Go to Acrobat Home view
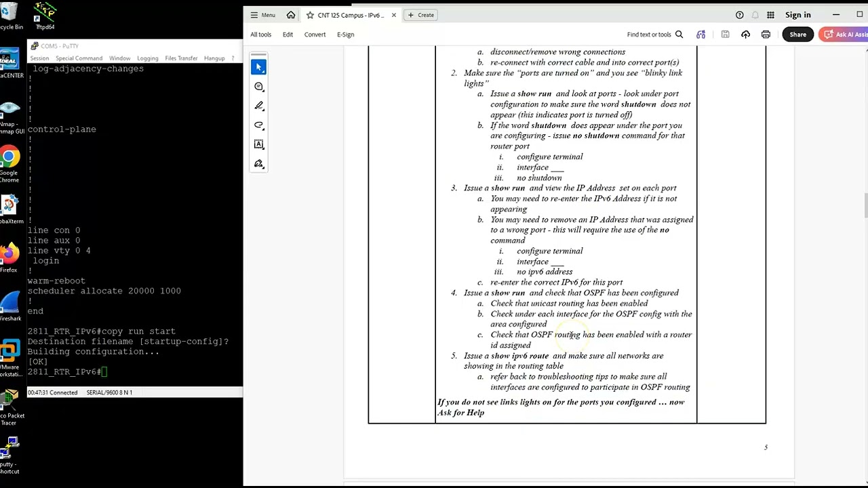Screen dimensions: 868x488 pyautogui.click(x=291, y=15)
